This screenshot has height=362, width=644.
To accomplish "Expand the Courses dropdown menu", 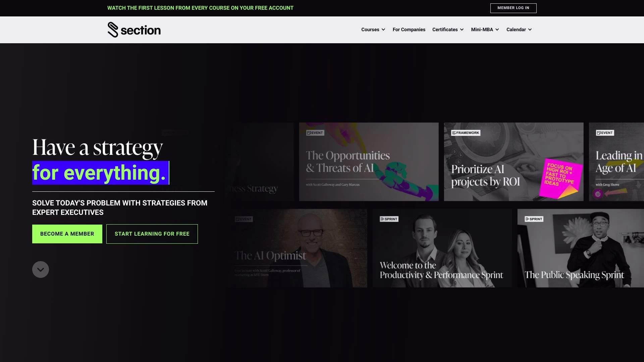I will point(373,29).
